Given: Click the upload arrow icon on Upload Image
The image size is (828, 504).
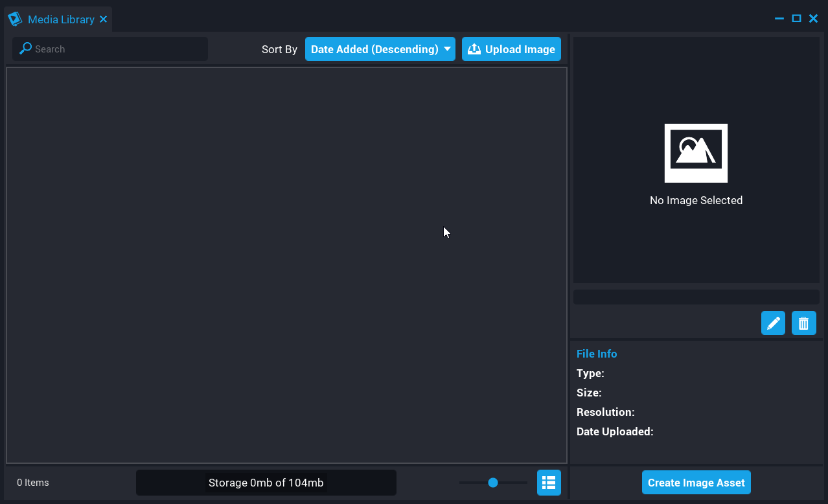Looking at the screenshot, I should (x=474, y=49).
